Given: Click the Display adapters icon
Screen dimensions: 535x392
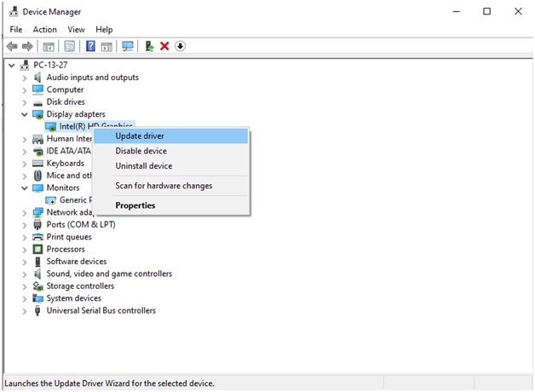Looking at the screenshot, I should click(37, 114).
